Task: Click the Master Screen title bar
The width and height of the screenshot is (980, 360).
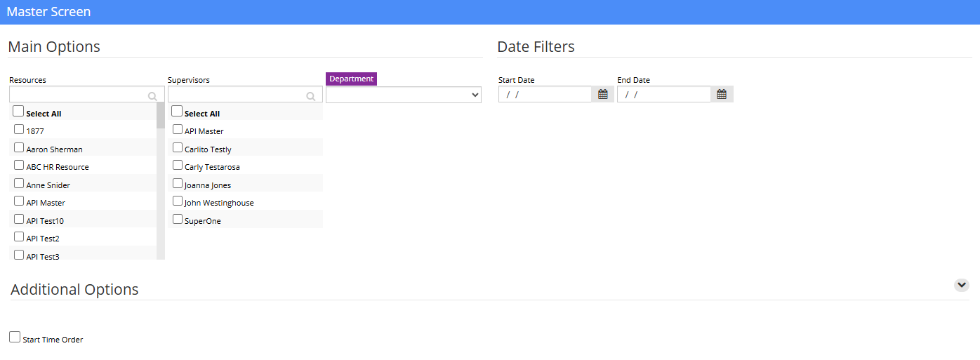Action: (x=490, y=12)
